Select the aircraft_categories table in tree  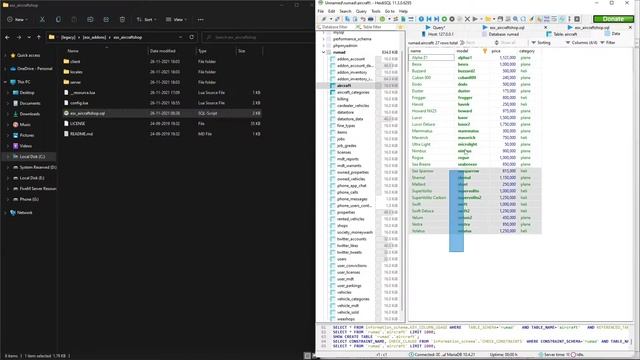click(353, 92)
